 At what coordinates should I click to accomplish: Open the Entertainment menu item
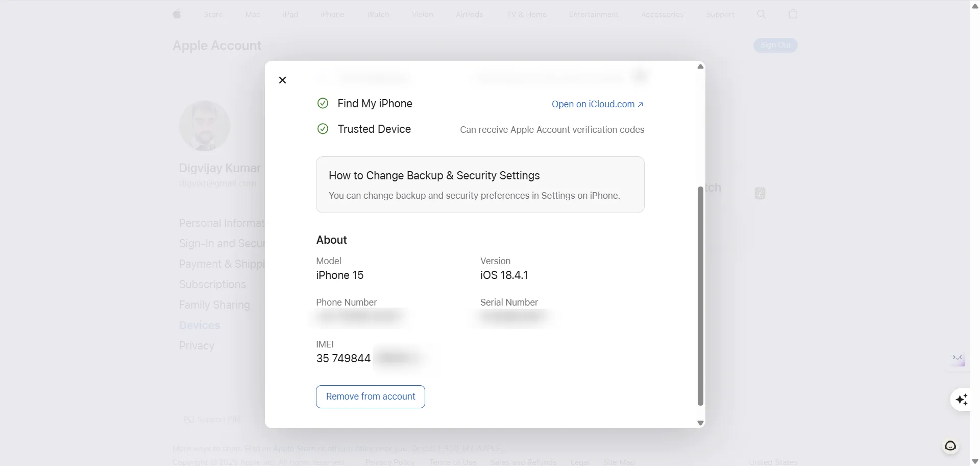pyautogui.click(x=594, y=14)
